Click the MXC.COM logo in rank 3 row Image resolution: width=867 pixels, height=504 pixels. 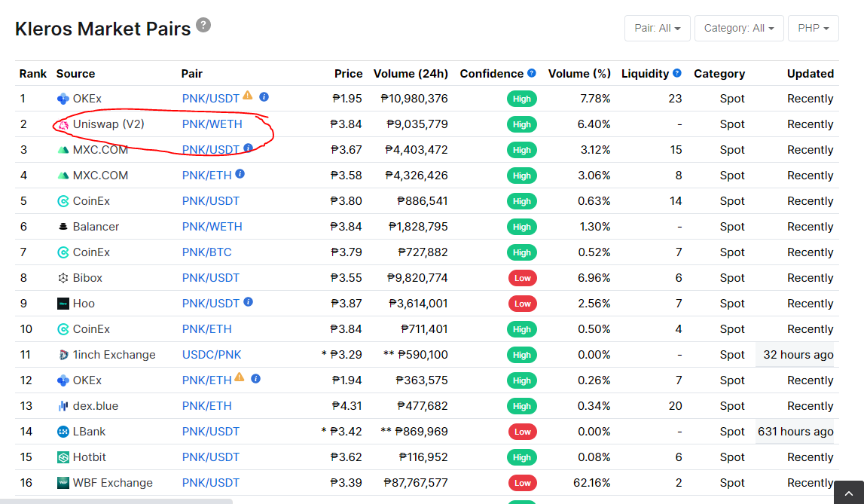[63, 150]
